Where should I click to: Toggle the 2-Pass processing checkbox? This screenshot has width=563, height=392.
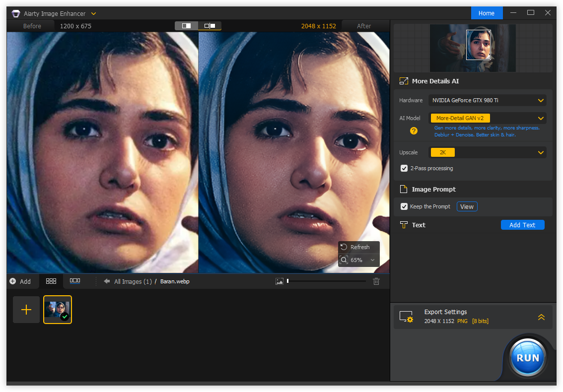(x=404, y=168)
